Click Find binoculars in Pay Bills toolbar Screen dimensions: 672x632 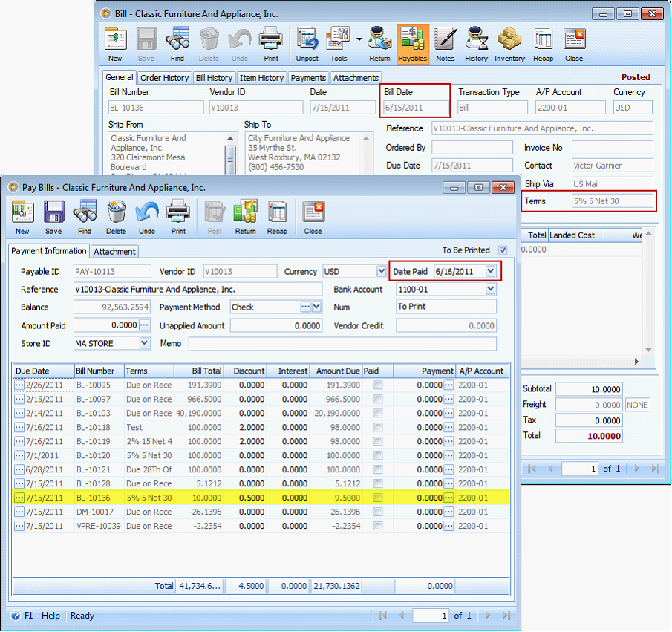tap(85, 217)
